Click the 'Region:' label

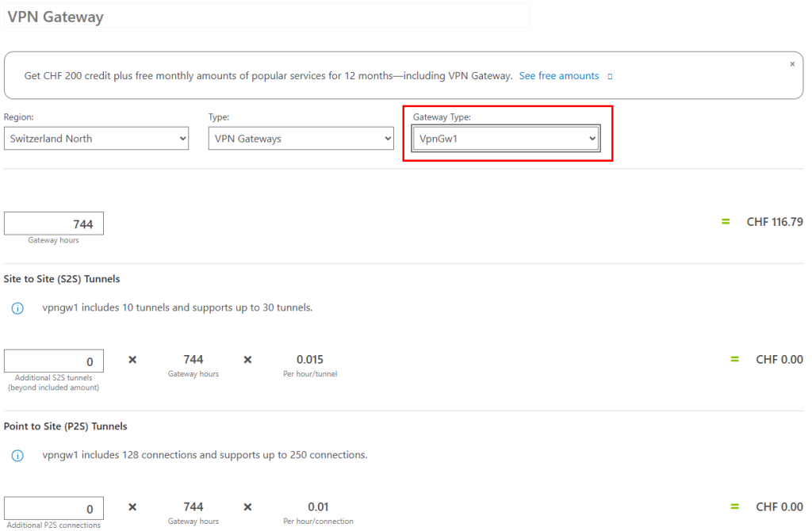coord(19,117)
